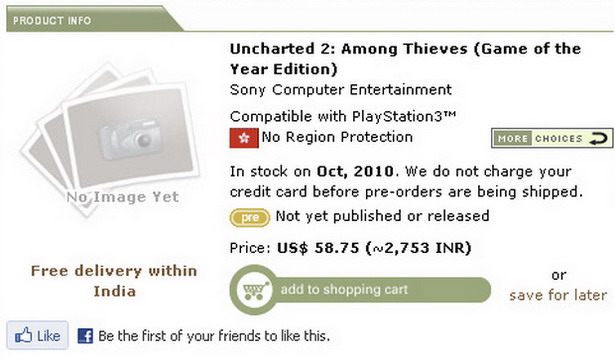Like this product on Facebook

[x=38, y=336]
